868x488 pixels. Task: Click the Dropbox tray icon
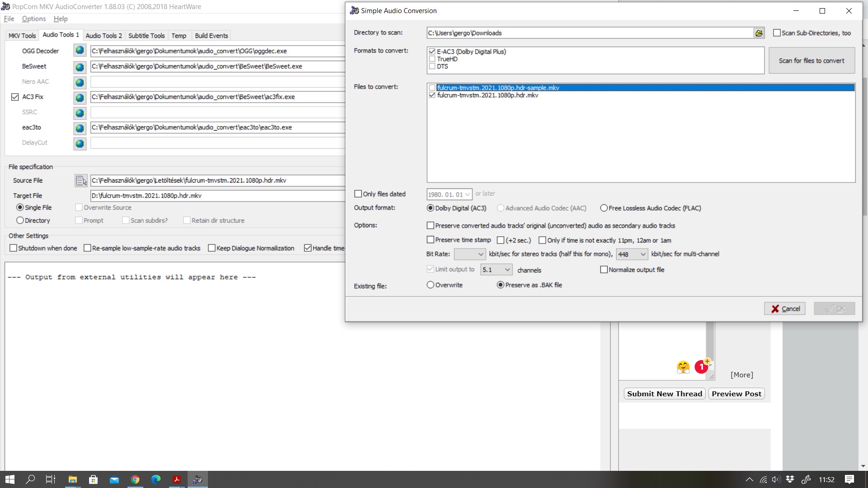790,479
